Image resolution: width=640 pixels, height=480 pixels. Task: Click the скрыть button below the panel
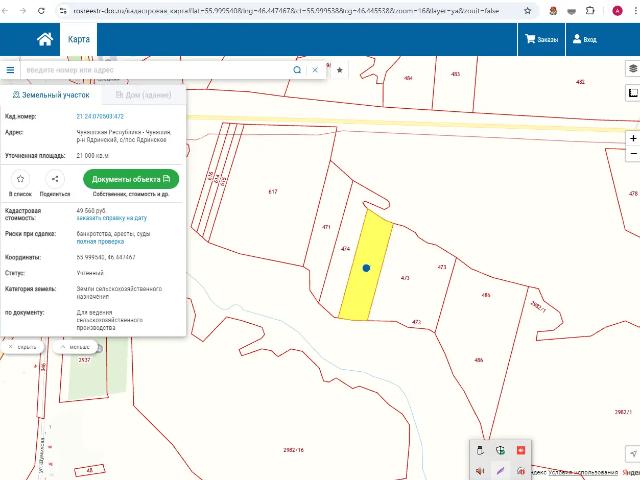coord(23,347)
